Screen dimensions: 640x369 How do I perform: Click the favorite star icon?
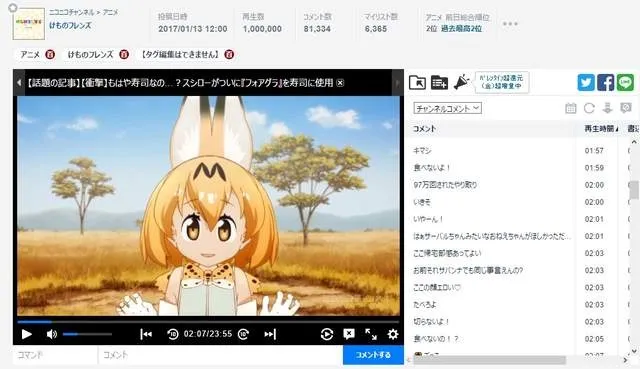(x=13, y=8)
